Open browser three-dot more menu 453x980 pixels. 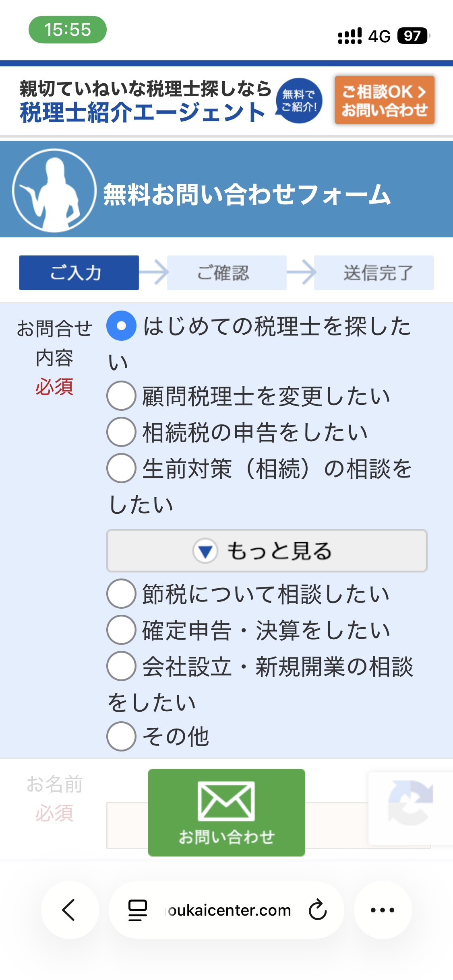(383, 910)
